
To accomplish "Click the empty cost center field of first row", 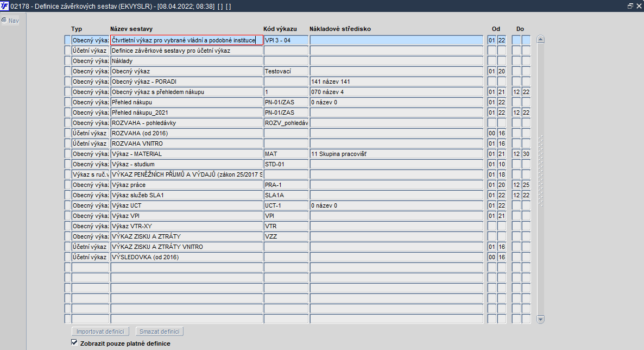I will click(396, 40).
